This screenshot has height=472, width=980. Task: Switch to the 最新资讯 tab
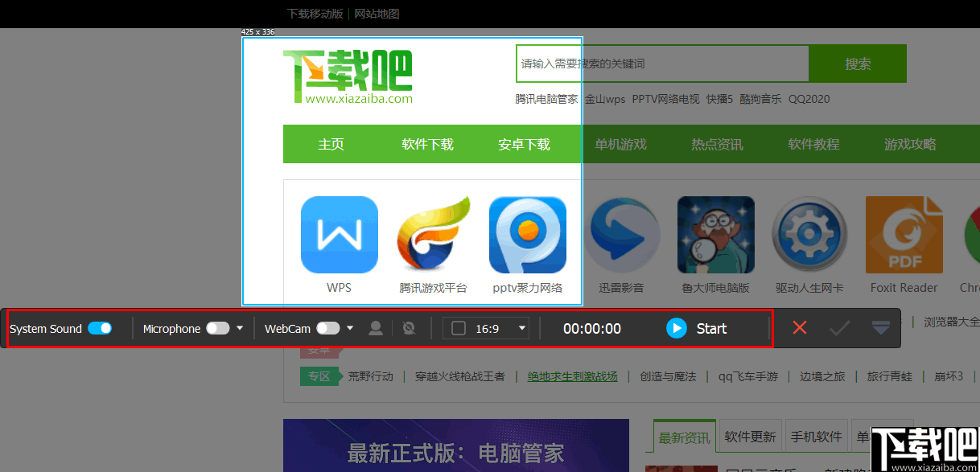tap(684, 437)
